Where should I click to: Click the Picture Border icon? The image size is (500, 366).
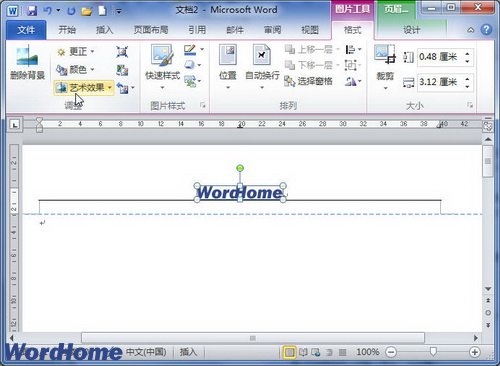click(x=190, y=50)
